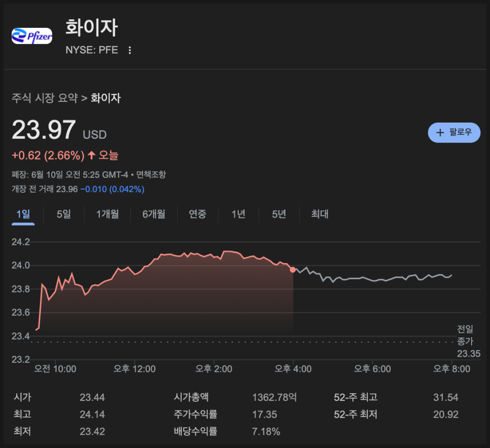
Task: Click the 오후 12:00 axis label
Action: click(134, 369)
